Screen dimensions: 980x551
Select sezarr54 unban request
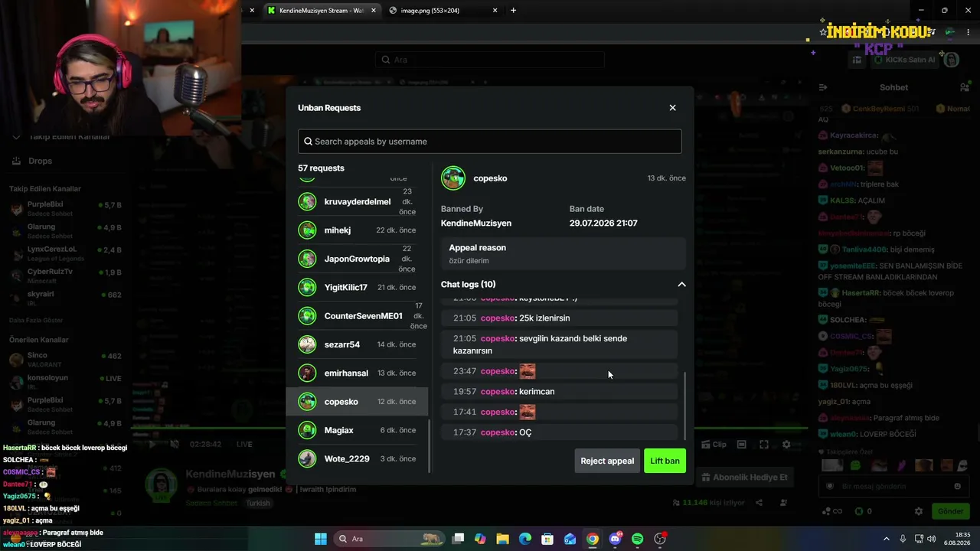(357, 344)
